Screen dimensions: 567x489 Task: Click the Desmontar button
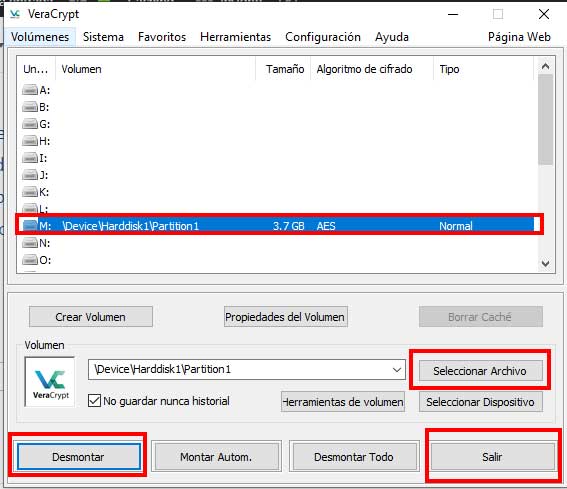point(78,457)
